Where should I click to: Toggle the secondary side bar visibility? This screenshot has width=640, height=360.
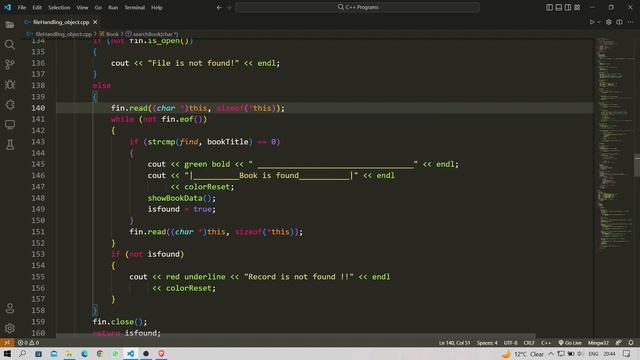click(x=568, y=7)
